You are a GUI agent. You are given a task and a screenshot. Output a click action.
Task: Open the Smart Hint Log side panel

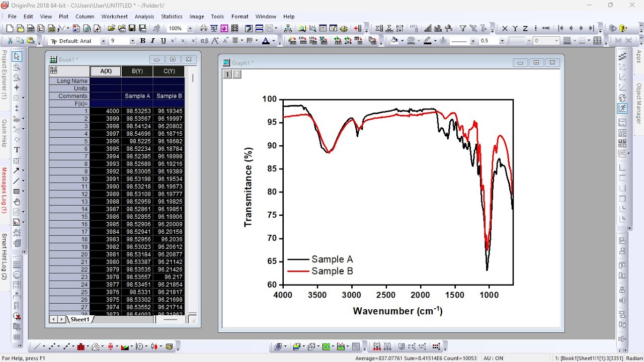[4, 256]
